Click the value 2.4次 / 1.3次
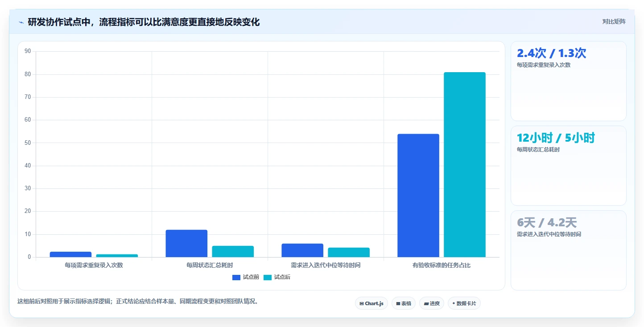 pyautogui.click(x=551, y=53)
